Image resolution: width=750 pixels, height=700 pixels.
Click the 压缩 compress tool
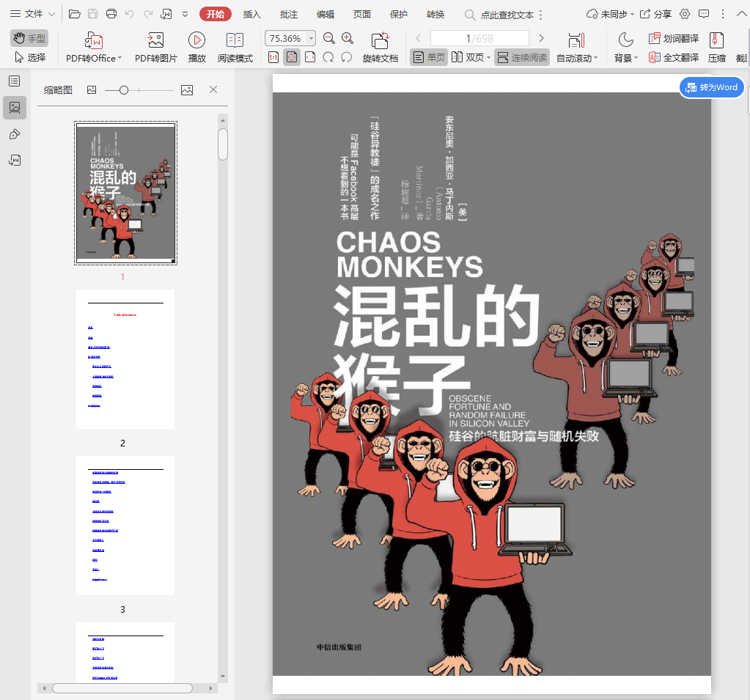(x=716, y=47)
